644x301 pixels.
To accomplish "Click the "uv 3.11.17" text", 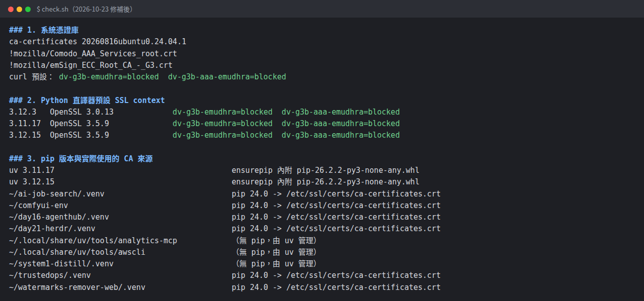I will pos(32,170).
